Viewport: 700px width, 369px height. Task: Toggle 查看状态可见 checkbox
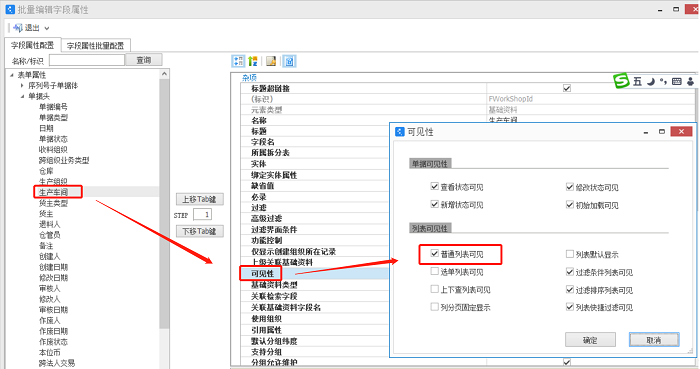pyautogui.click(x=434, y=187)
